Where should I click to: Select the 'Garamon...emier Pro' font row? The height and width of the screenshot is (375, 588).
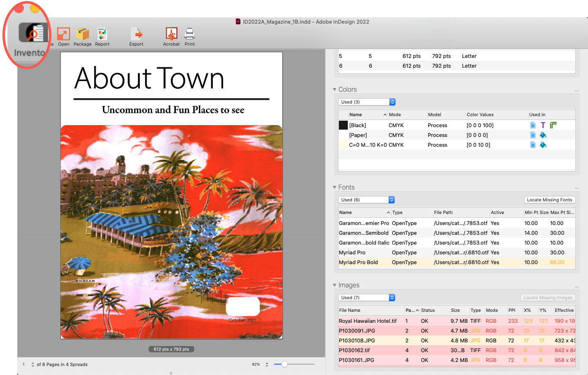point(457,223)
